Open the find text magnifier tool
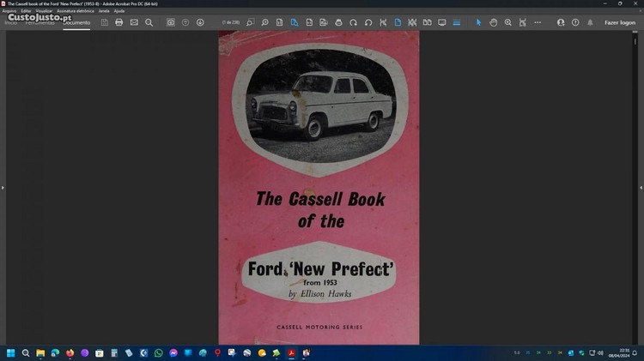 click(x=149, y=22)
